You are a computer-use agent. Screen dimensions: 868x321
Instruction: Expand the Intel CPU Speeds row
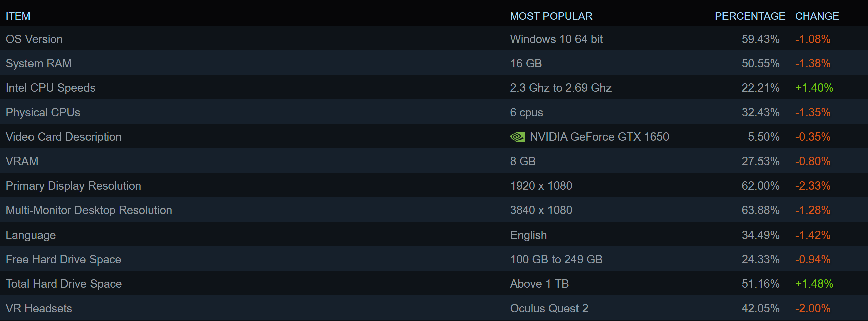[51, 88]
